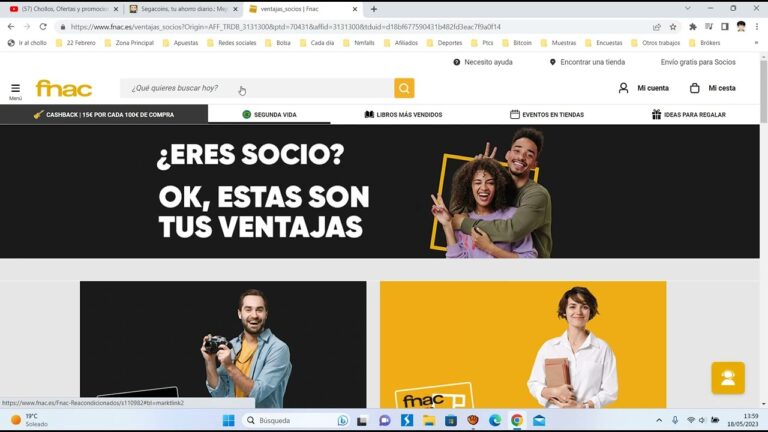Open Chrome extensions puzzle icon
The width and height of the screenshot is (768, 432).
tap(693, 27)
